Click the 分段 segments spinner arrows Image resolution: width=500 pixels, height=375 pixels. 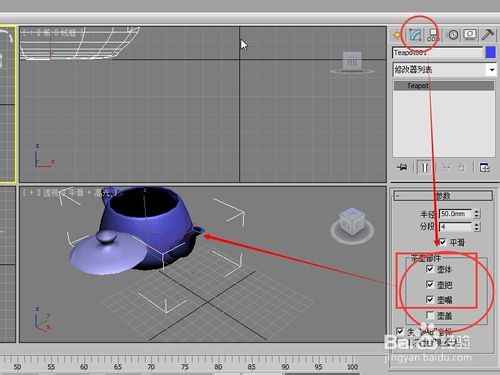click(477, 227)
